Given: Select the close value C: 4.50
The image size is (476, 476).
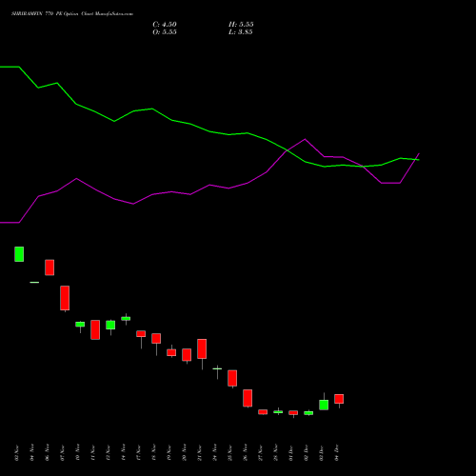Looking at the screenshot, I should pyautogui.click(x=165, y=25).
